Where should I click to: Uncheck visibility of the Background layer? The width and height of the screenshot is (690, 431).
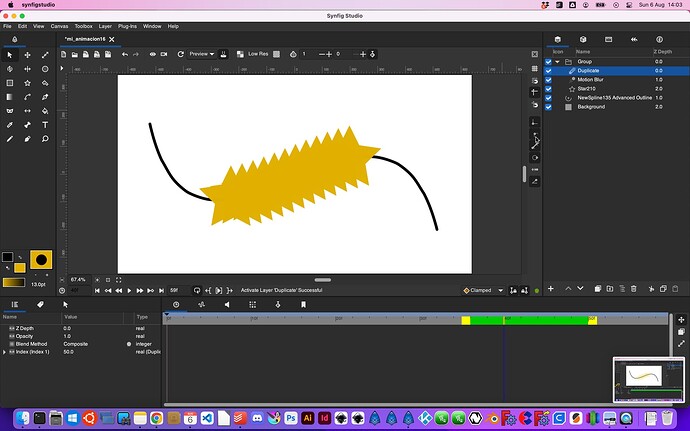coord(549,107)
